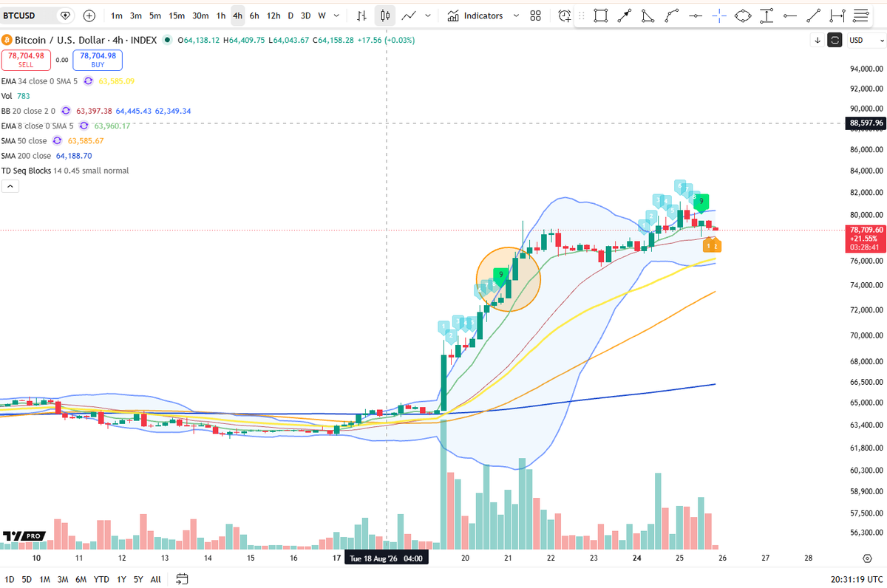Select the Curve drawing tool
The image size is (887, 588).
(672, 16)
